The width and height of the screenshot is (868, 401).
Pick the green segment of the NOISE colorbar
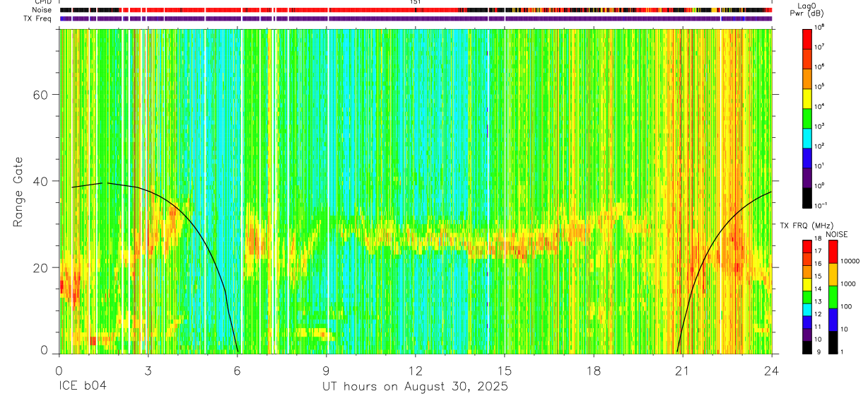click(x=833, y=297)
